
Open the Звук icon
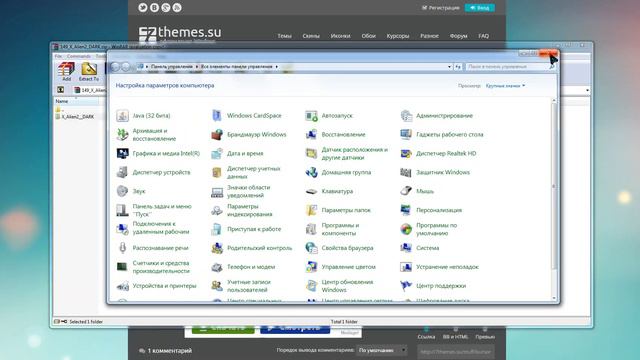(122, 191)
